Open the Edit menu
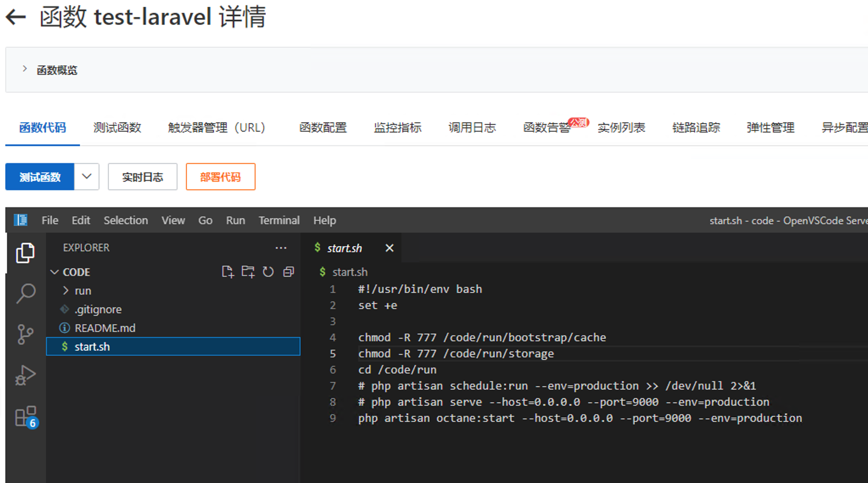The width and height of the screenshot is (868, 483). [x=81, y=220]
